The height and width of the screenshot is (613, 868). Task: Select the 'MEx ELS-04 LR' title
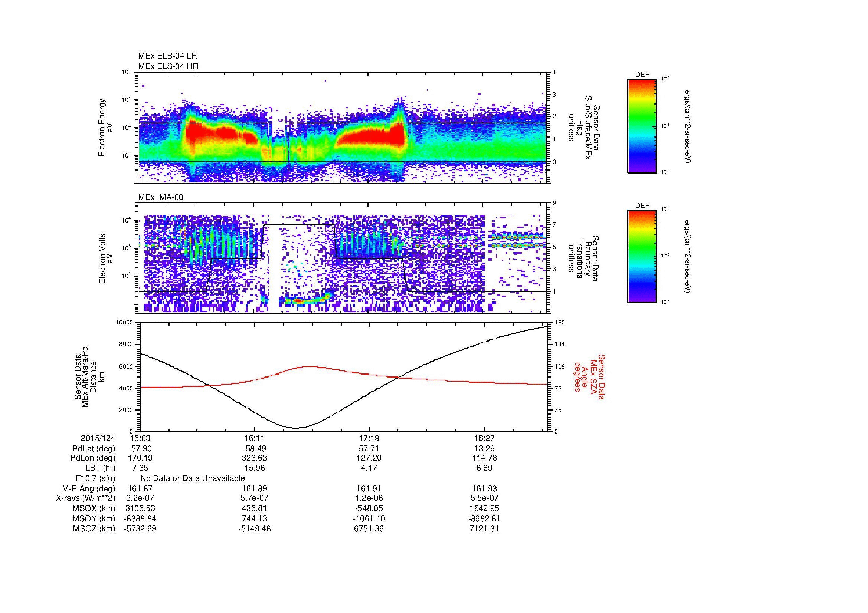(167, 56)
